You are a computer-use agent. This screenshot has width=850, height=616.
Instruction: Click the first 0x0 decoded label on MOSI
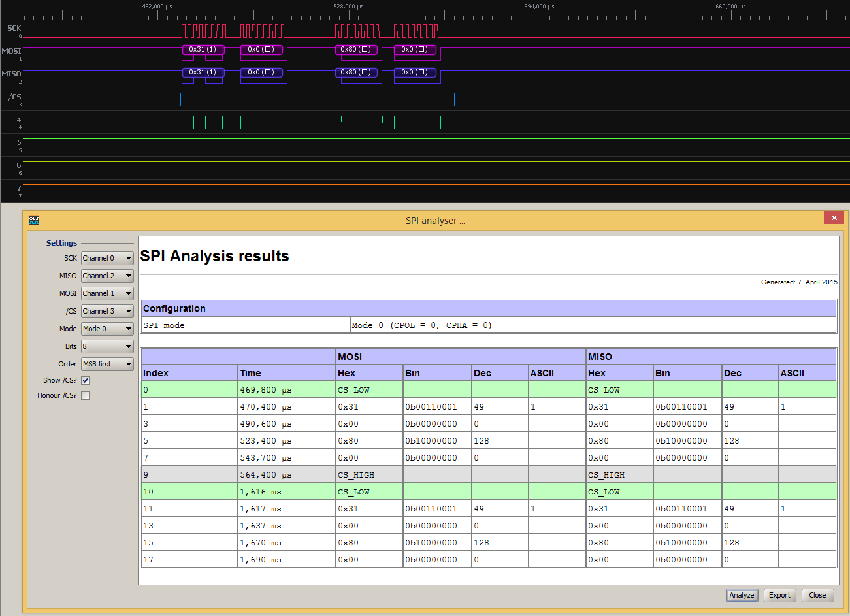coord(261,50)
